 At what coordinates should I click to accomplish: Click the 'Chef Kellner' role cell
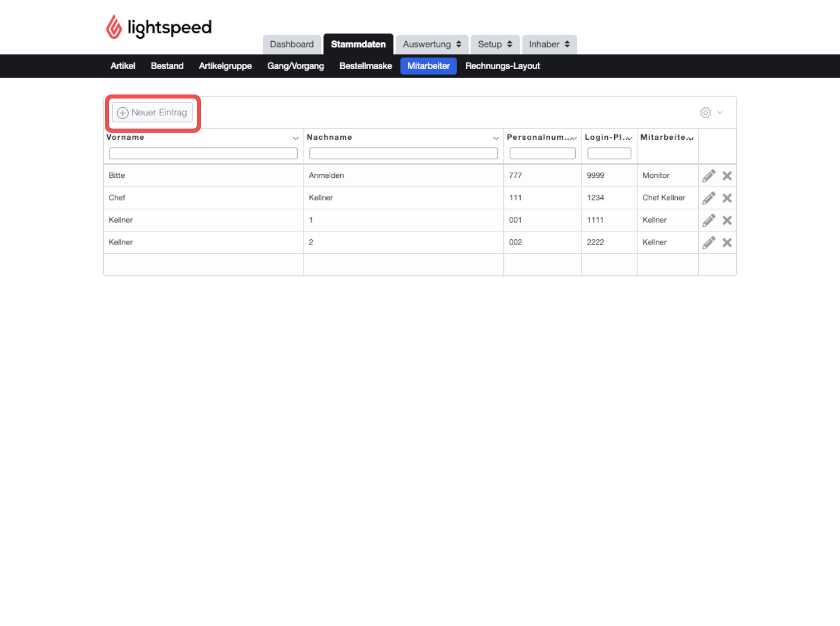pos(668,198)
